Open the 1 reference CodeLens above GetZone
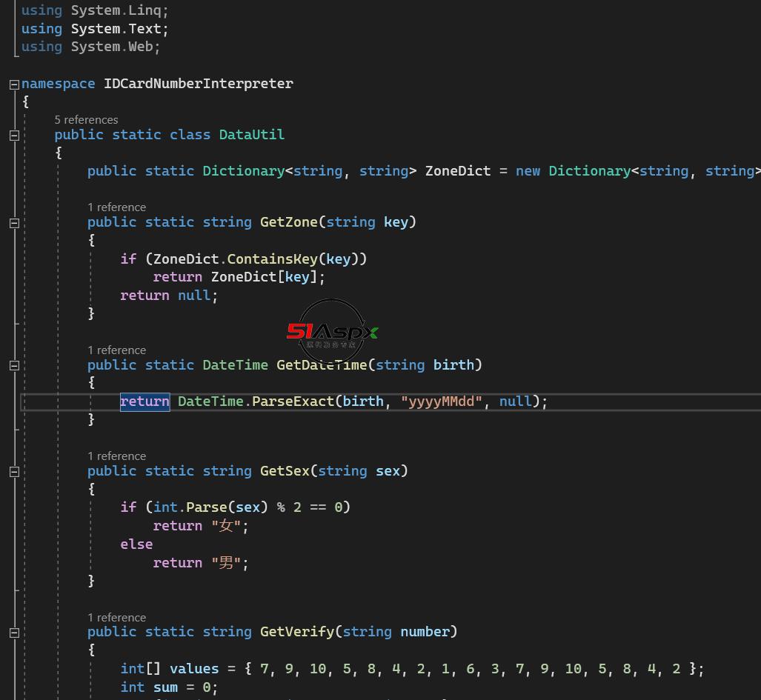The width and height of the screenshot is (761, 700). 116,207
